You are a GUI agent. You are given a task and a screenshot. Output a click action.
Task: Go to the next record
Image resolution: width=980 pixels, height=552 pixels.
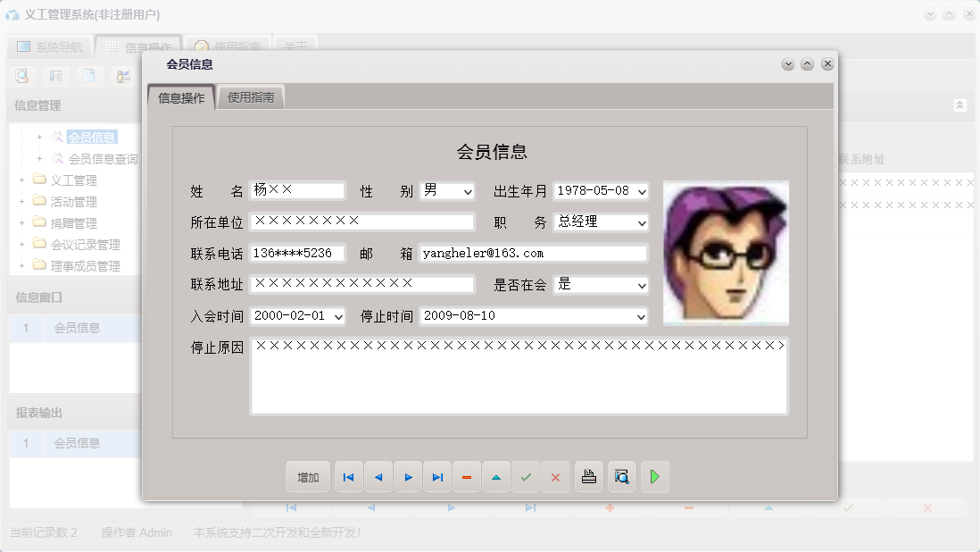[x=407, y=476]
